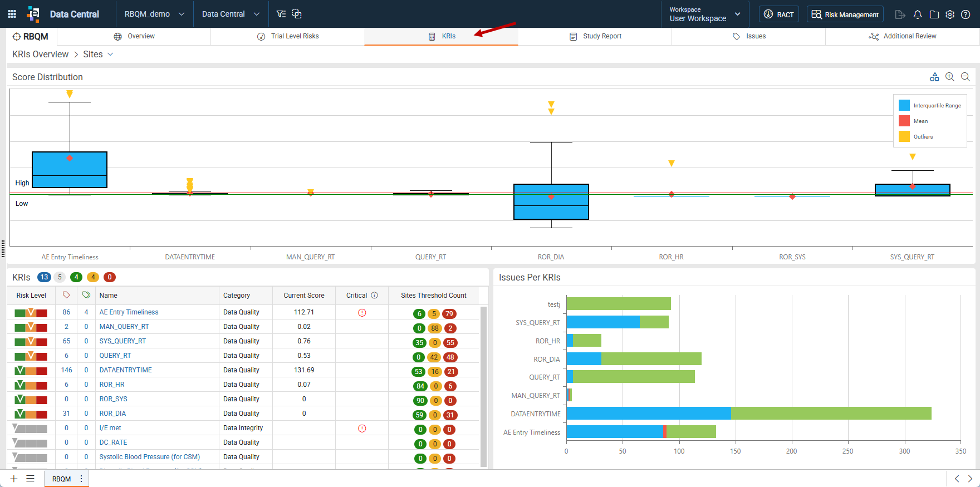The height and width of the screenshot is (487, 980).
Task: Click the critical alert icon for I/E met
Action: pos(362,429)
